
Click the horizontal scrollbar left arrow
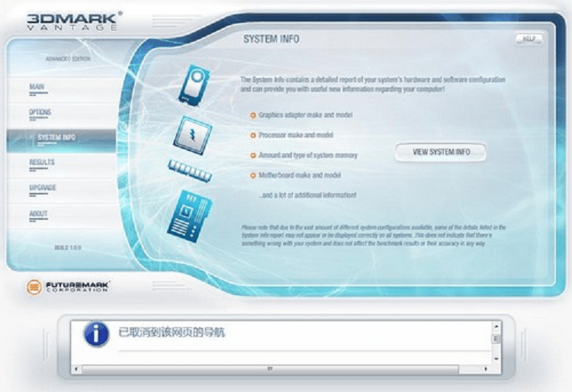click(x=76, y=369)
